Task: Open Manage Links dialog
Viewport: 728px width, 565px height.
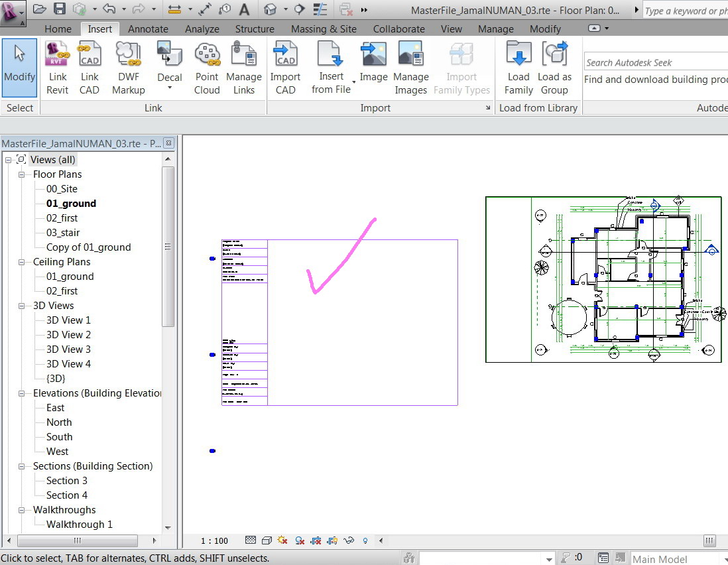Action: [244, 68]
